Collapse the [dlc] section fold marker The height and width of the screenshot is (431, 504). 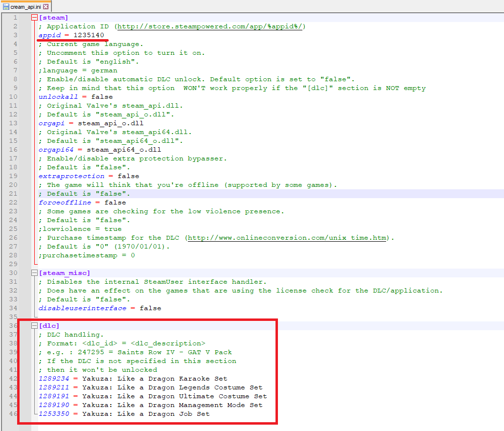tap(34, 326)
